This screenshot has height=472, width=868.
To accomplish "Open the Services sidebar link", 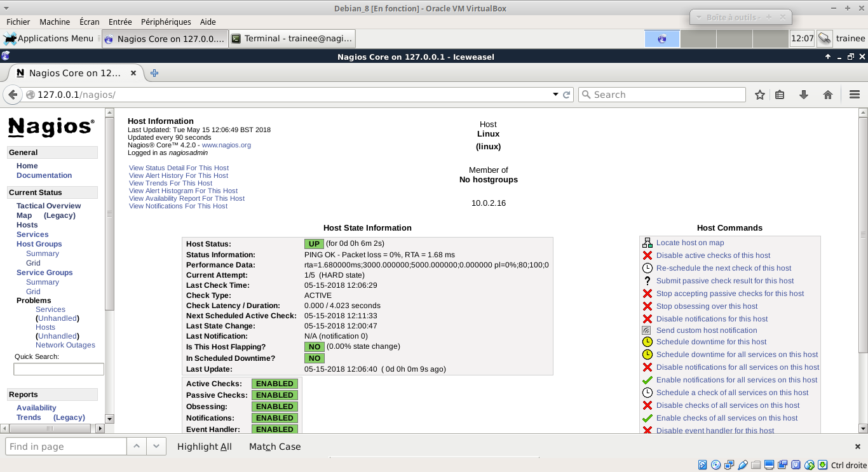I will click(32, 234).
